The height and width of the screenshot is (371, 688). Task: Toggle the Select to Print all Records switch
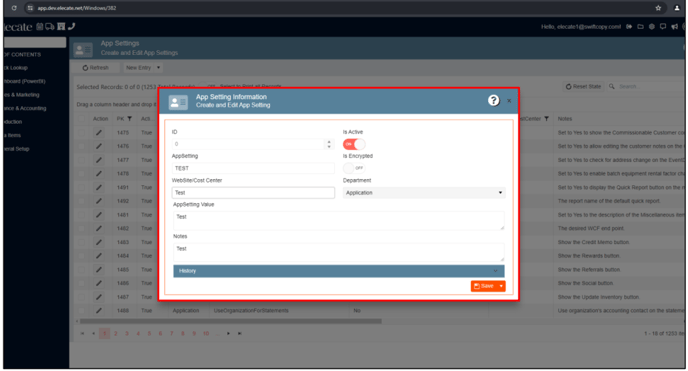tap(208, 86)
